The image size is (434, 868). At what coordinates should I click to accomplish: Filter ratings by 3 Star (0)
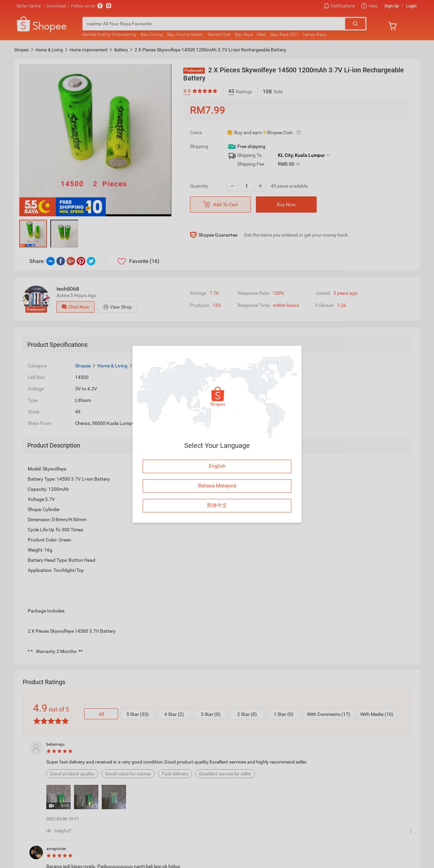coord(211,714)
